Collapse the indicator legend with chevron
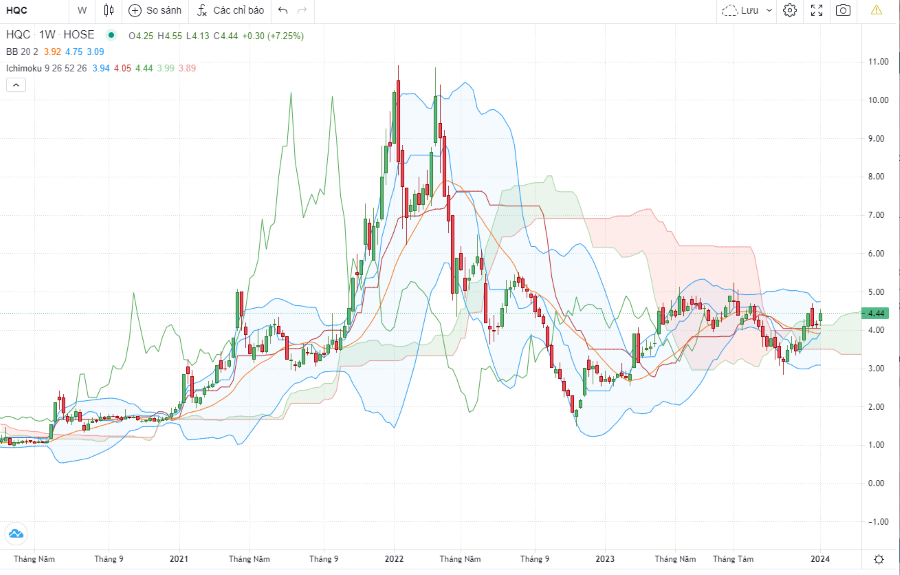 coord(16,86)
